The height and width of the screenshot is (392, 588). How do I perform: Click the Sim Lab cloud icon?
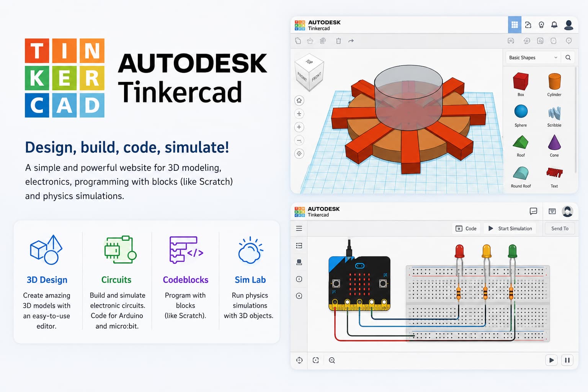coord(250,250)
